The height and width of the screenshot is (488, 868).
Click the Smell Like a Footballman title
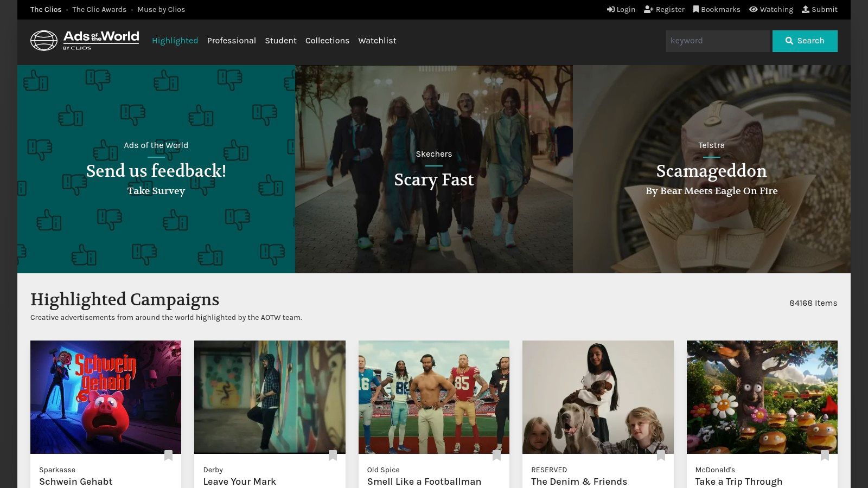tap(424, 481)
